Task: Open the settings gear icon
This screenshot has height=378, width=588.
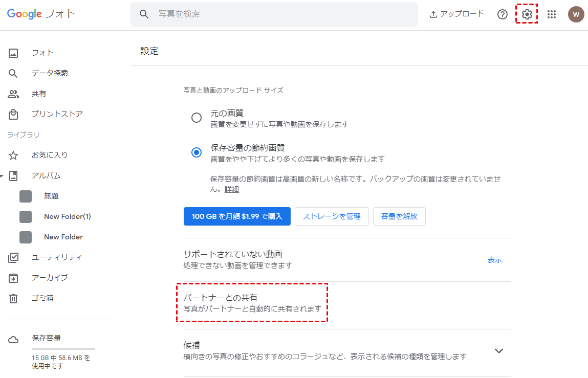Action: tap(527, 14)
